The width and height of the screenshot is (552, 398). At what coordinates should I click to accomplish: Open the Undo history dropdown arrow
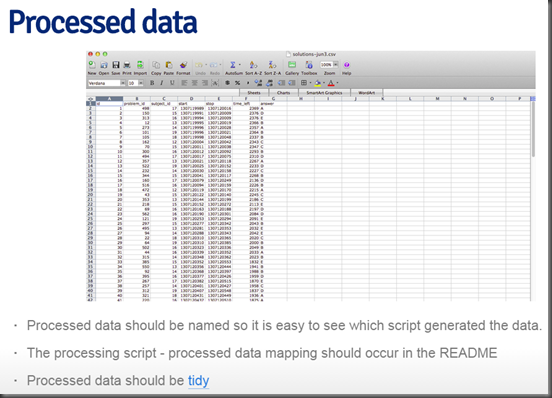[x=206, y=65]
